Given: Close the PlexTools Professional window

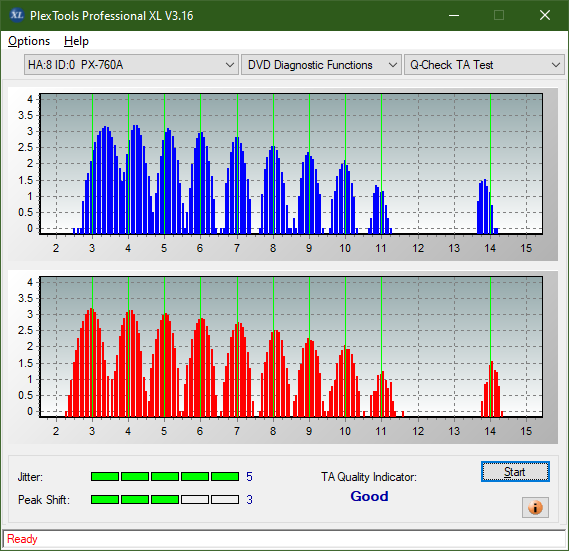Looking at the screenshot, I should point(545,15).
